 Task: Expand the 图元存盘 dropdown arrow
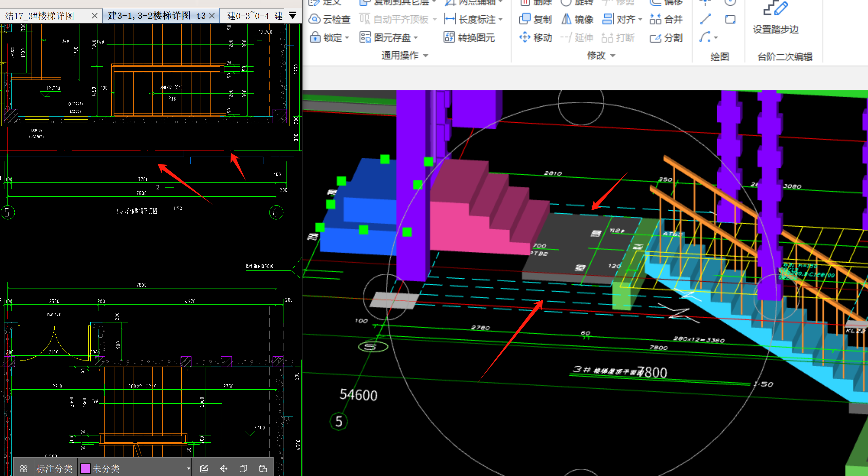[416, 38]
